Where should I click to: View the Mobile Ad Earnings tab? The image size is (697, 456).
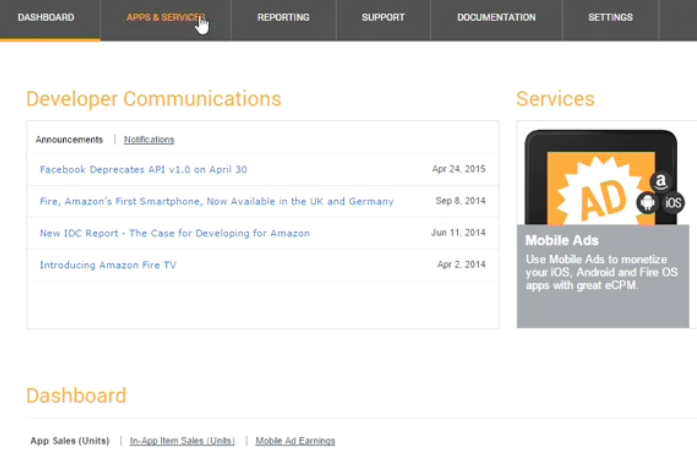[295, 441]
